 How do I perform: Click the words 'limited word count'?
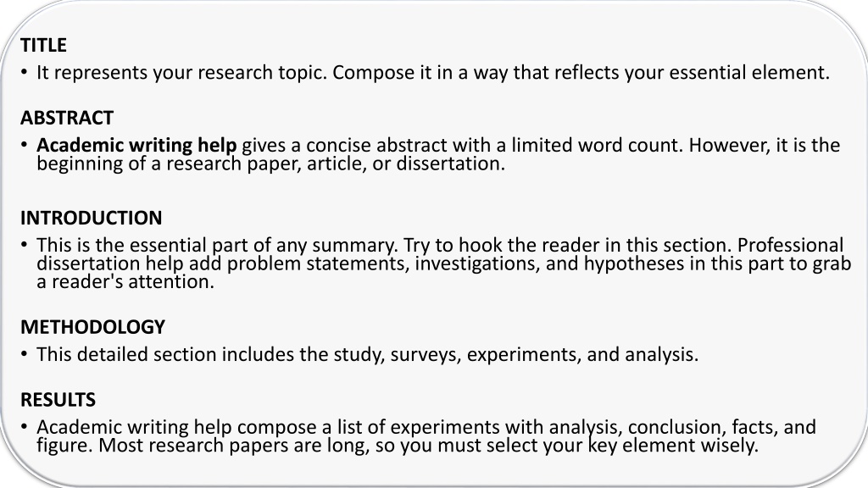click(598, 145)
